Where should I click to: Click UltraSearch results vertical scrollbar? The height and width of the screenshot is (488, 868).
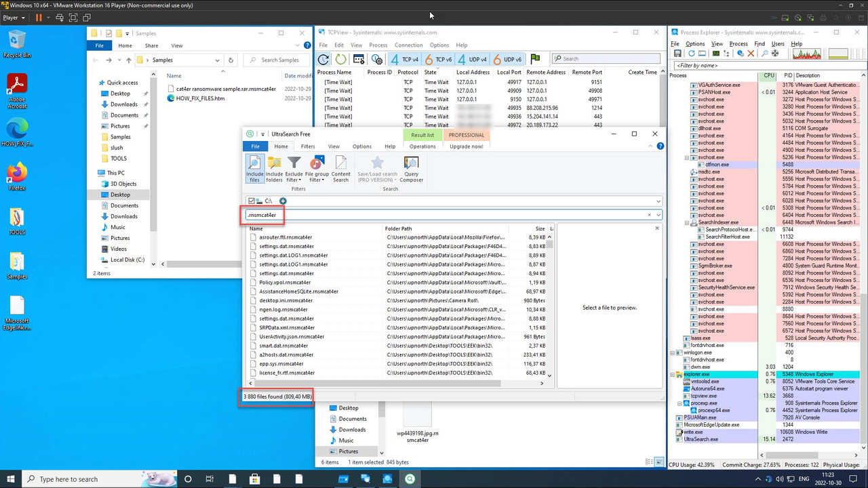[x=549, y=306]
